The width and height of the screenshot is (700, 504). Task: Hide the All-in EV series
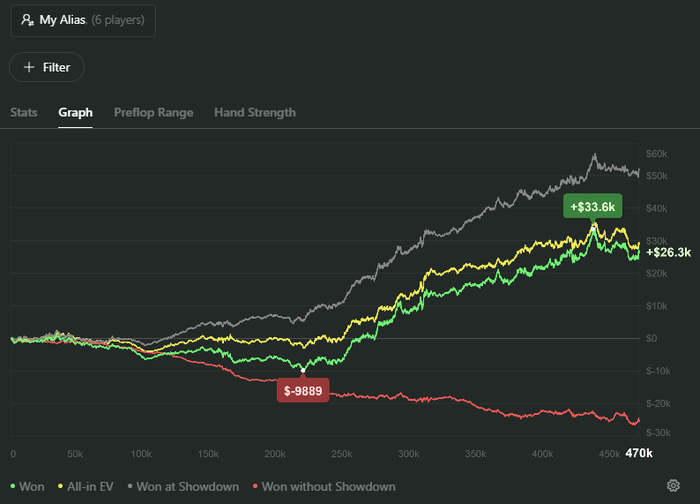pyautogui.click(x=86, y=487)
